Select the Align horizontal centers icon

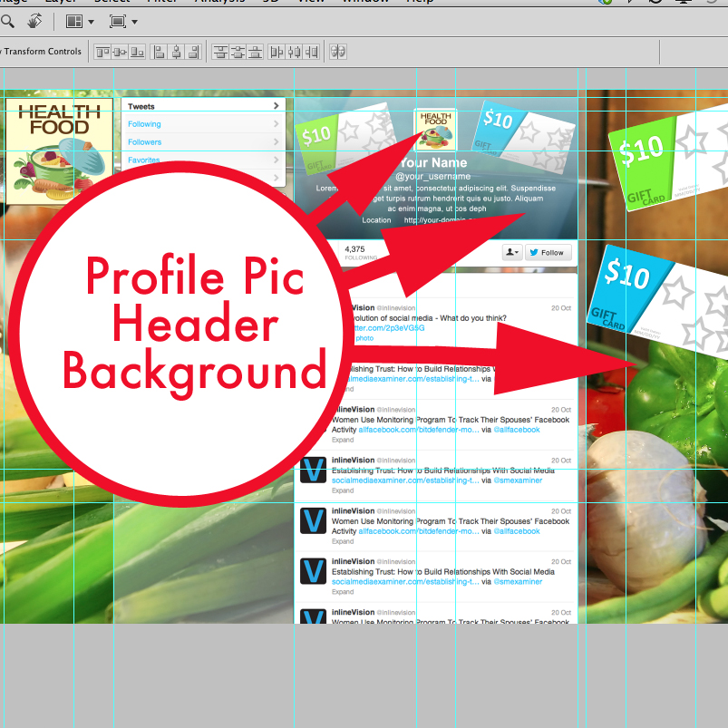coord(175,52)
